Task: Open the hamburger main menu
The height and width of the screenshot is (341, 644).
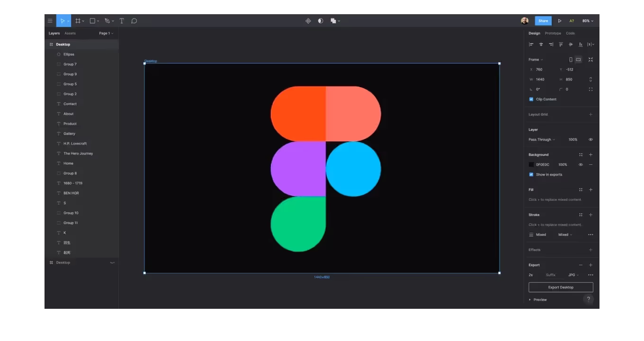Action: pyautogui.click(x=50, y=21)
